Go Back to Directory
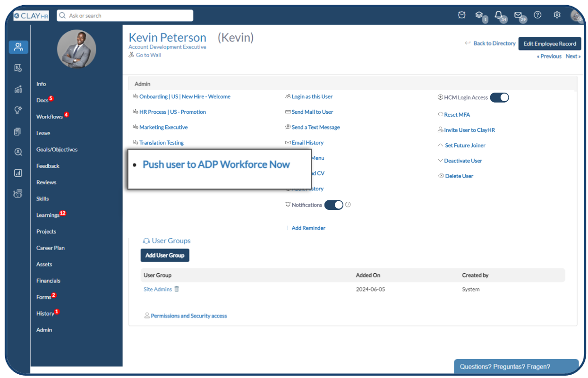Screen dimensions: 588x378 click(494, 43)
